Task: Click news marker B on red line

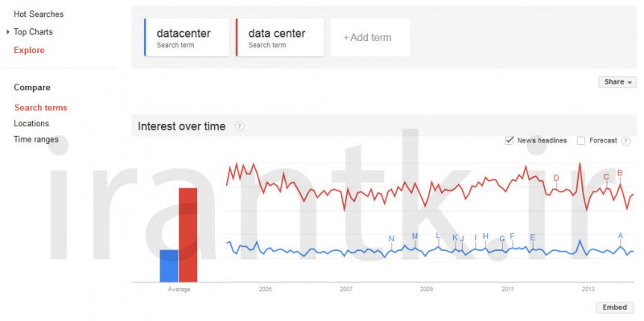Action: [620, 173]
